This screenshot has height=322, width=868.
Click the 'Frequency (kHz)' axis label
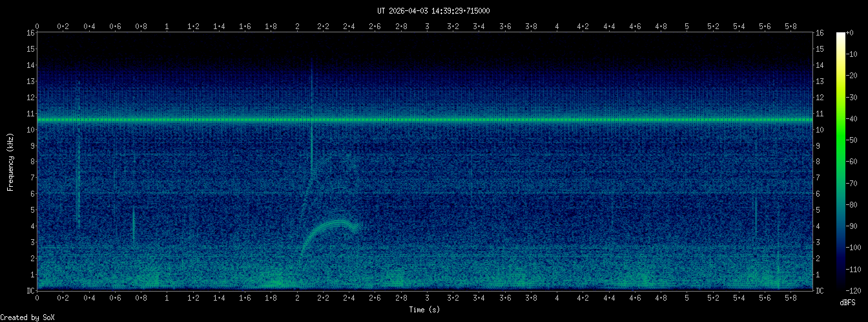point(10,161)
